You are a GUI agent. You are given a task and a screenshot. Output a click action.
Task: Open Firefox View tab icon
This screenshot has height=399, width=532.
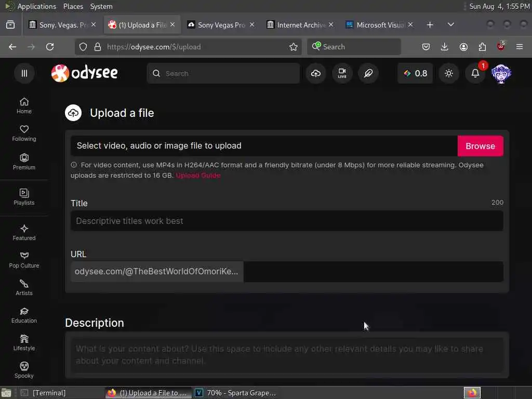[x=10, y=25]
